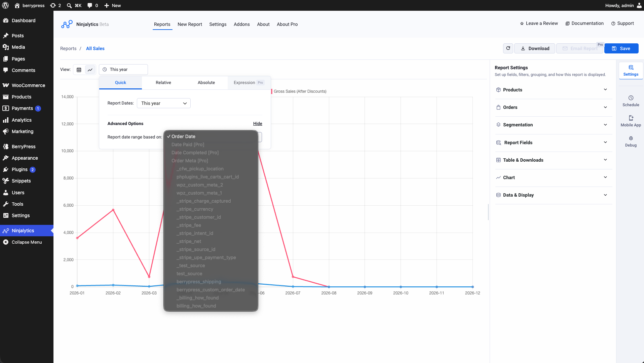
Task: Click the Download button
Action: pyautogui.click(x=535, y=48)
